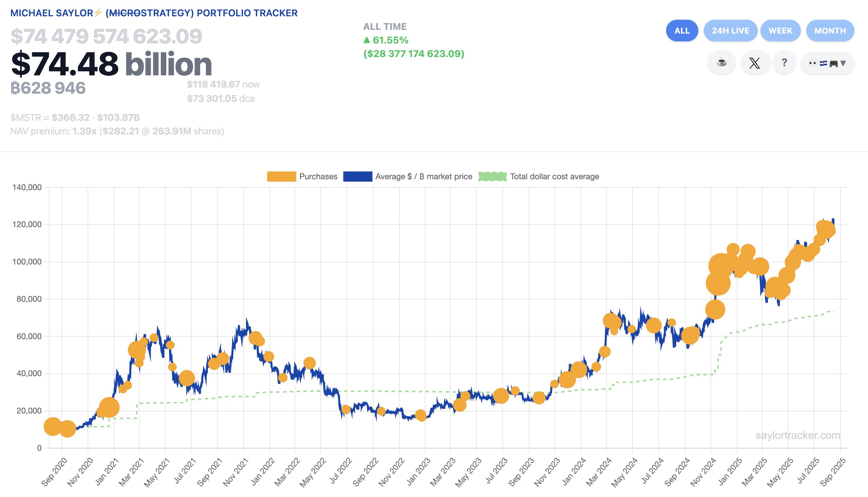Image resolution: width=868 pixels, height=497 pixels.
Task: Select the MONTH time range
Action: click(x=830, y=31)
